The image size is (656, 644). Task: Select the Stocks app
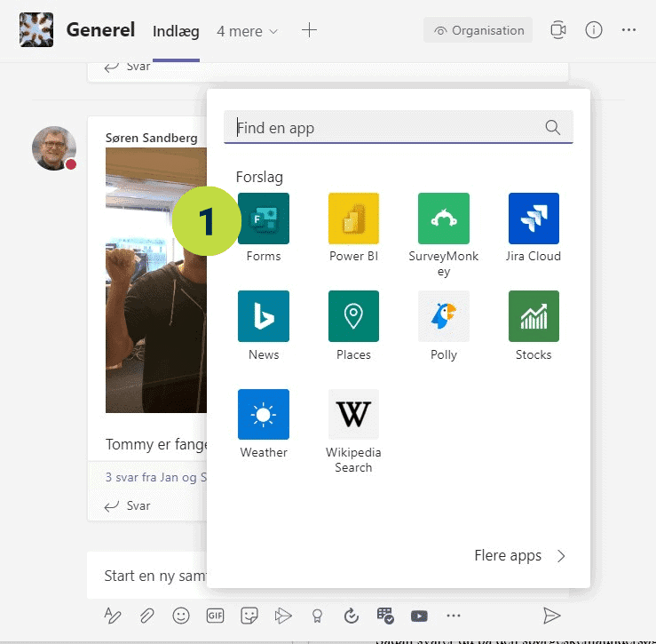533,316
